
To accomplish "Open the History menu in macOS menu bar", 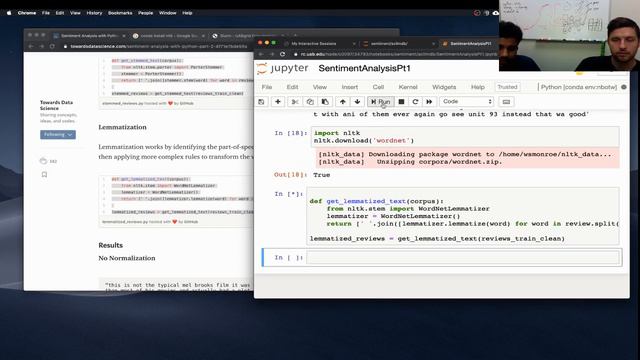I will (94, 13).
